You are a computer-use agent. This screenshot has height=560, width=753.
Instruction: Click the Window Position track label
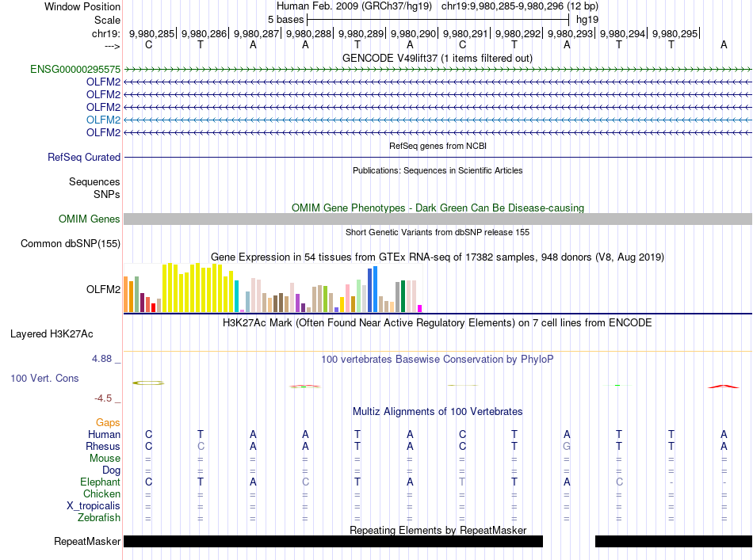point(82,6)
